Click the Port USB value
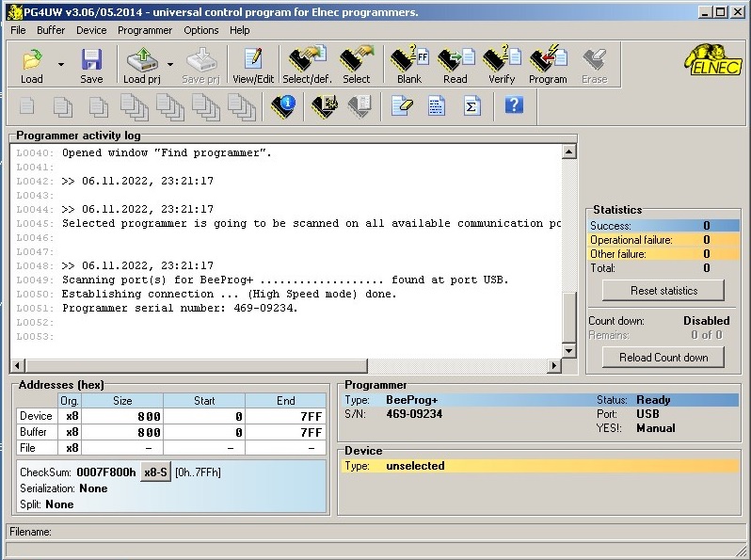751x560 pixels. tap(647, 414)
